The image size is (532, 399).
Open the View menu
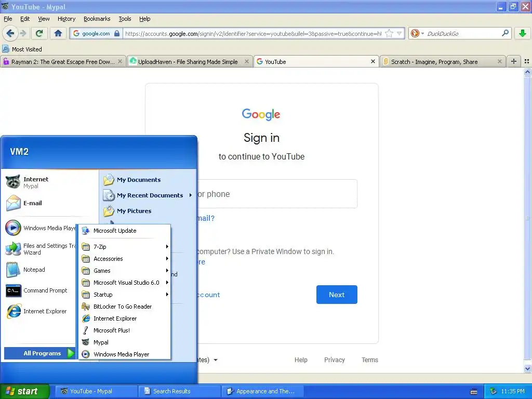[x=44, y=19]
